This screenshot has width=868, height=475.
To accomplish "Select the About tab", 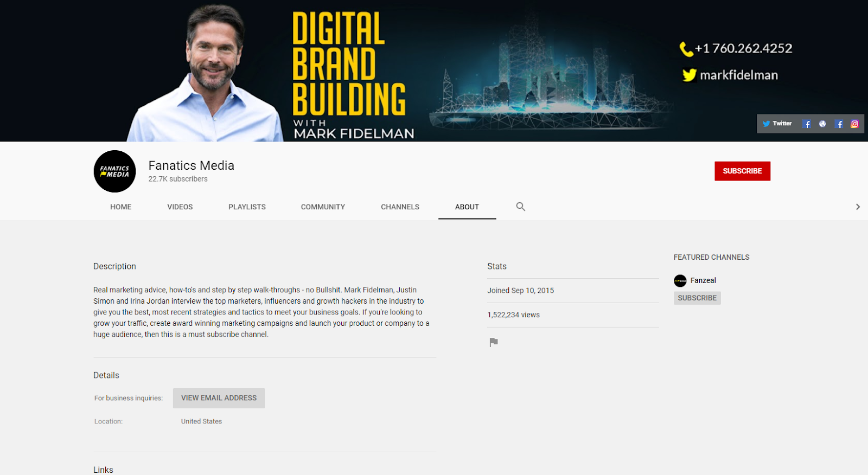I will click(467, 207).
